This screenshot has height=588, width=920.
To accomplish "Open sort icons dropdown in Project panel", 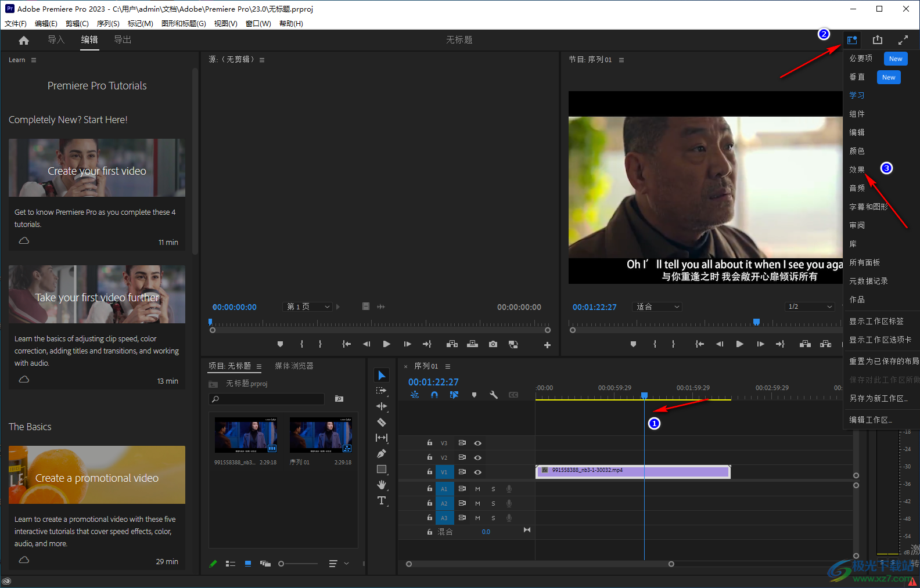I will [x=339, y=564].
